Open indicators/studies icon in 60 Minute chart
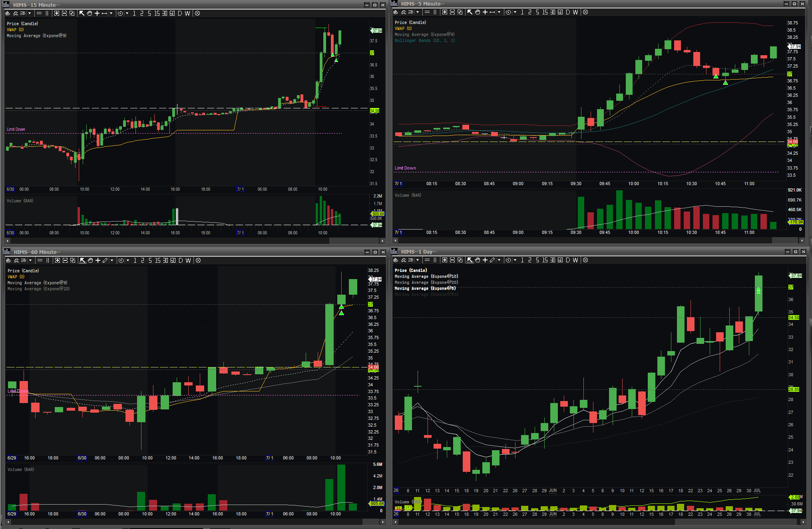The width and height of the screenshot is (812, 529). pos(16,260)
